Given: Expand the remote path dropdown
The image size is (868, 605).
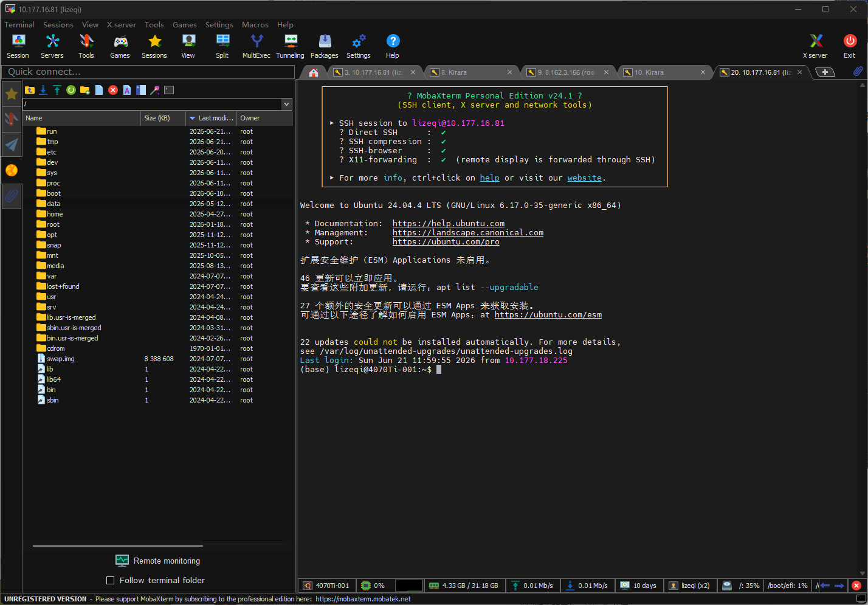Looking at the screenshot, I should click(x=287, y=104).
